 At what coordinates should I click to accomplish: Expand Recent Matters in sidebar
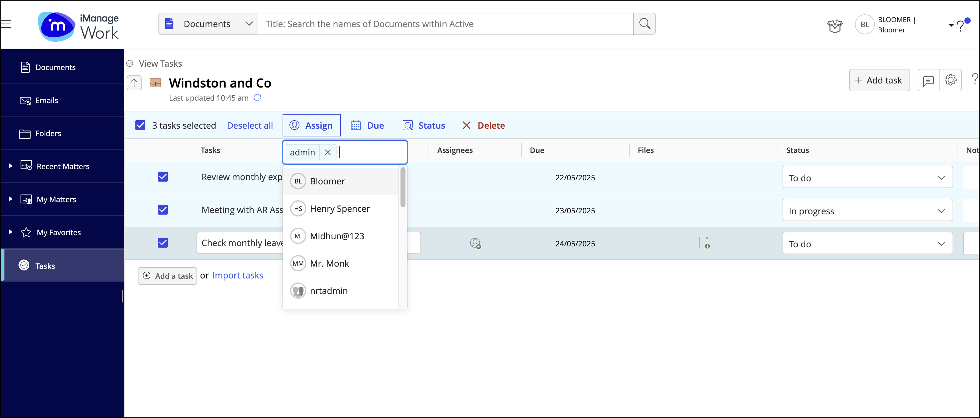[x=11, y=166]
